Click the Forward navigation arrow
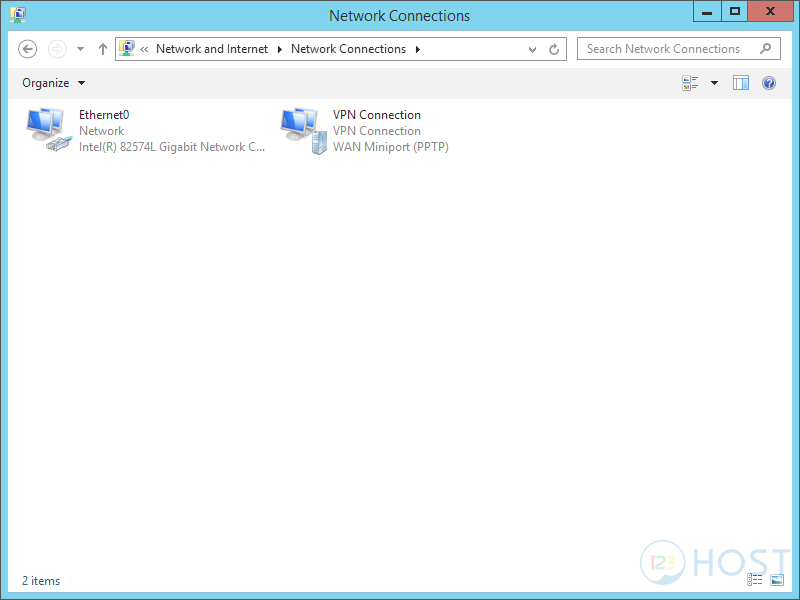Screen dimensions: 800x600 pyautogui.click(x=57, y=49)
